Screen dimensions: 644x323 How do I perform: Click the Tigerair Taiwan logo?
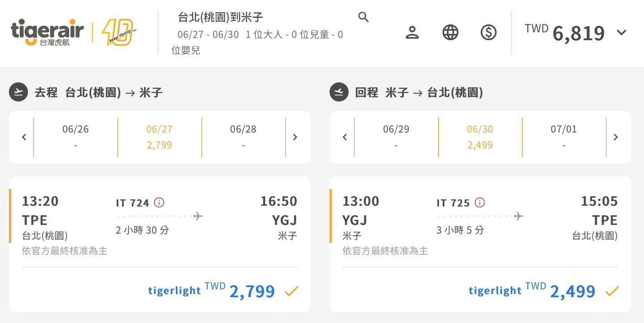pos(47,32)
